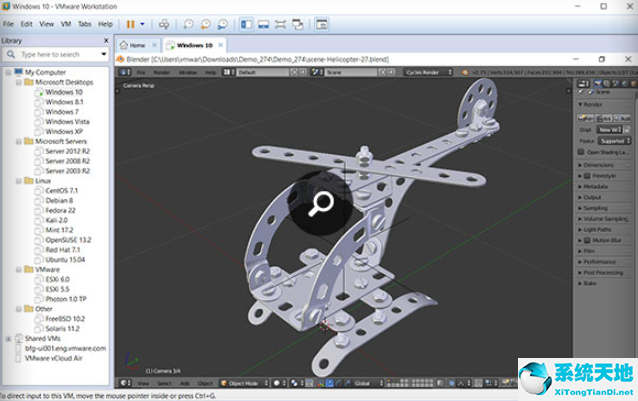
Task: Collapse the My Computer tree node
Action: [8, 72]
